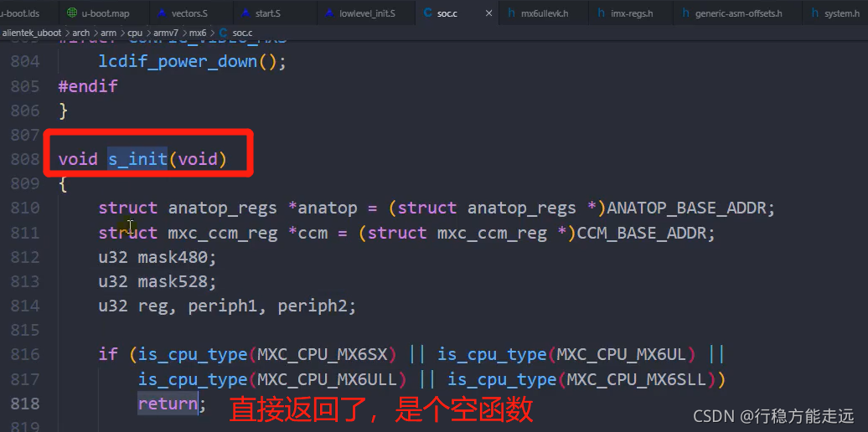Click the start.S tab file icon
Viewport: 868px width, 432px height.
[x=245, y=13]
